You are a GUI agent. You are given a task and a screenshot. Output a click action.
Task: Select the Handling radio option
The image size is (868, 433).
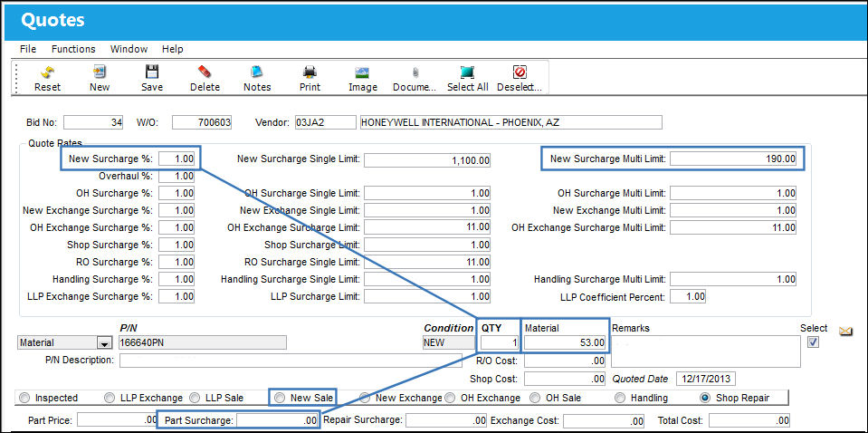click(x=620, y=398)
